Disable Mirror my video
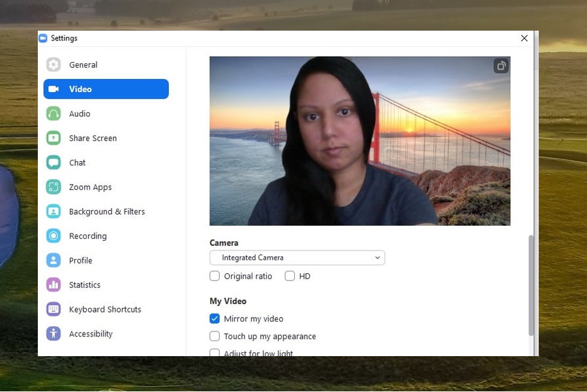587x392 pixels. click(215, 318)
